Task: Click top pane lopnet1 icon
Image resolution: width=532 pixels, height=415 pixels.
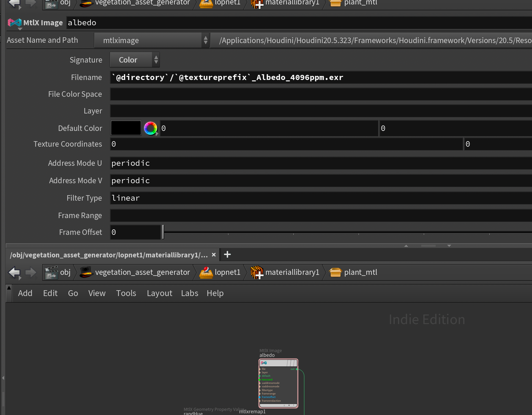Action: tap(206, 3)
